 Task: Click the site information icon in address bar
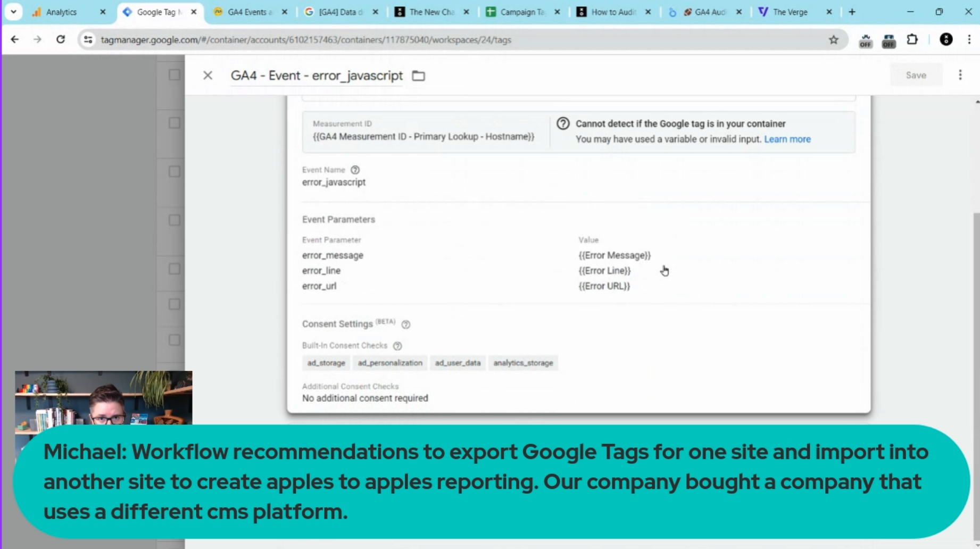coord(88,39)
